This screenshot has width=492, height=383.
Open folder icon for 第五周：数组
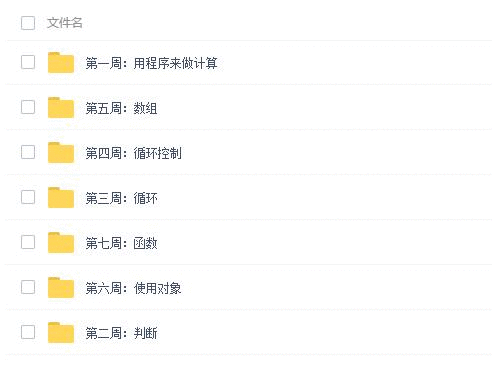pos(61,107)
